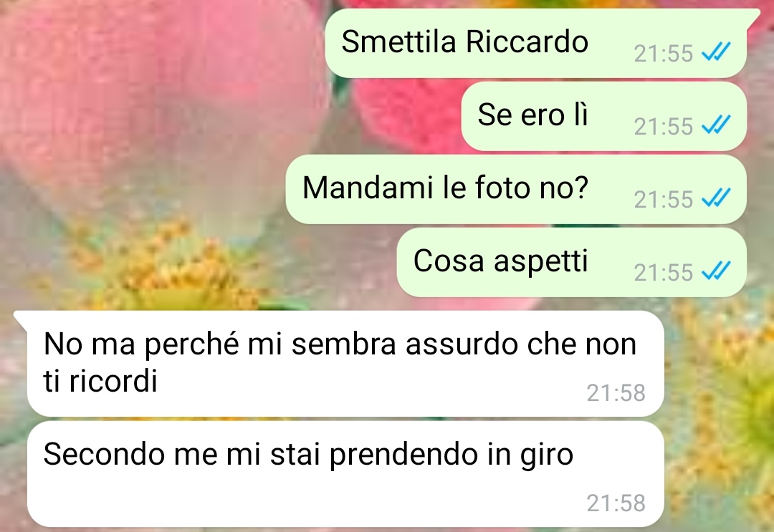Click the word Riccardo in first message
This screenshot has width=774, height=532.
coord(527,42)
